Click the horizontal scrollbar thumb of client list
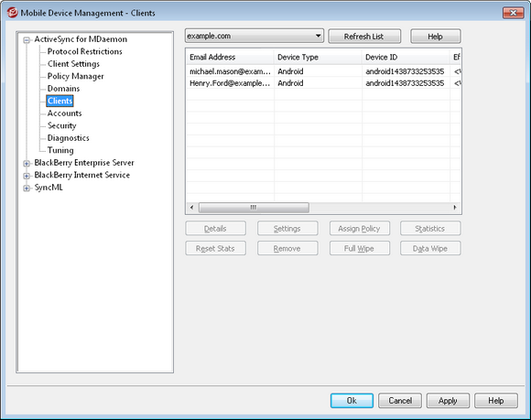 coord(254,208)
